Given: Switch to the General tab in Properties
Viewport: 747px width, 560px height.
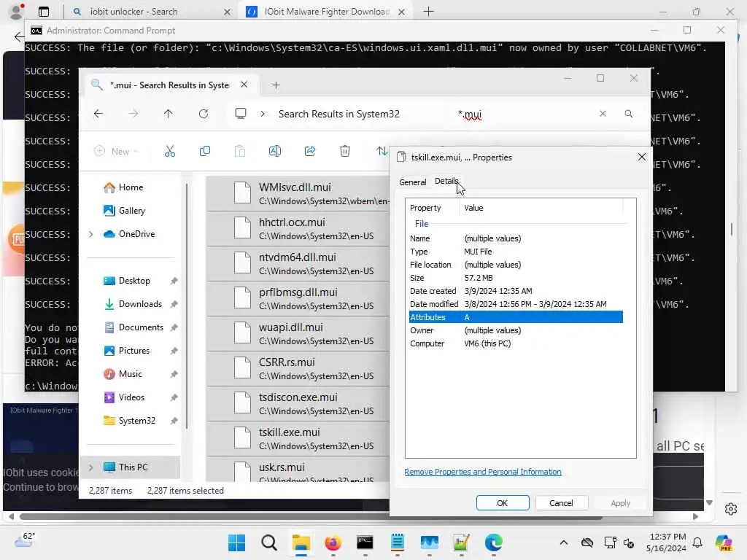Looking at the screenshot, I should pos(413,182).
